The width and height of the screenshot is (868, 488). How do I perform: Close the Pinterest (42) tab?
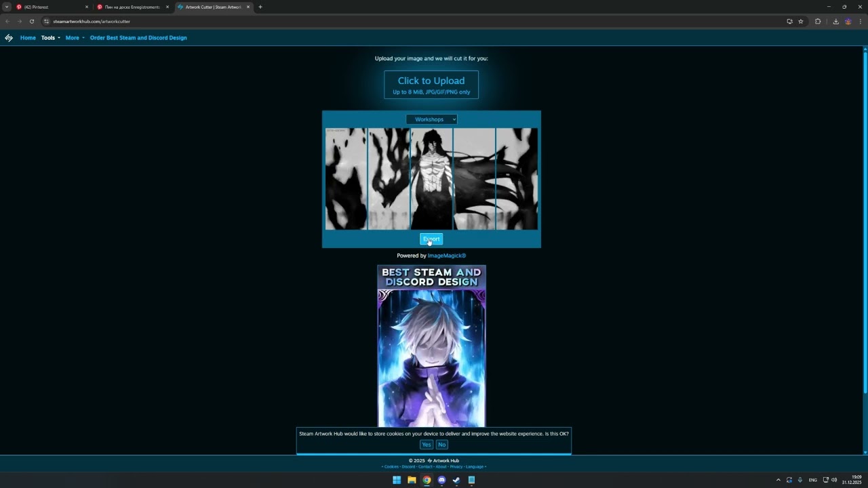point(87,7)
